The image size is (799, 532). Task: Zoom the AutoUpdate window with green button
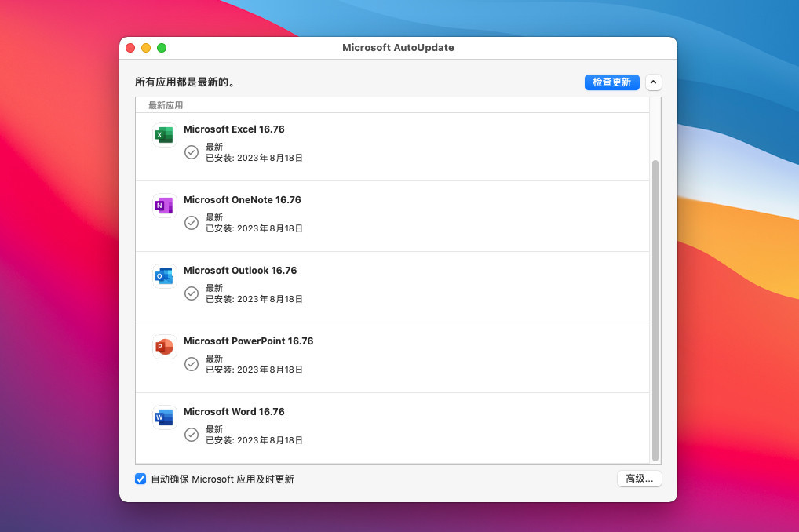click(162, 48)
